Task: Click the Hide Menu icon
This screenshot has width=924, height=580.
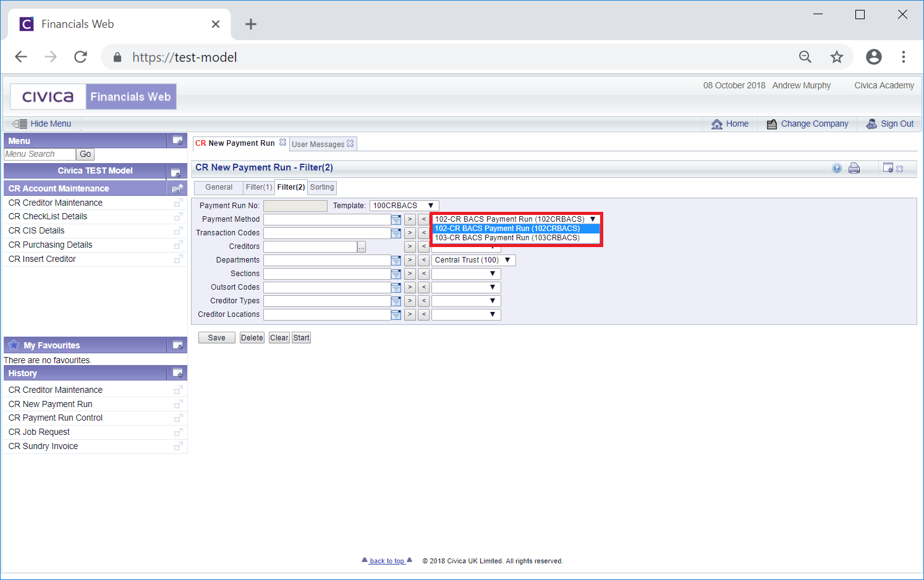Action: pyautogui.click(x=19, y=124)
